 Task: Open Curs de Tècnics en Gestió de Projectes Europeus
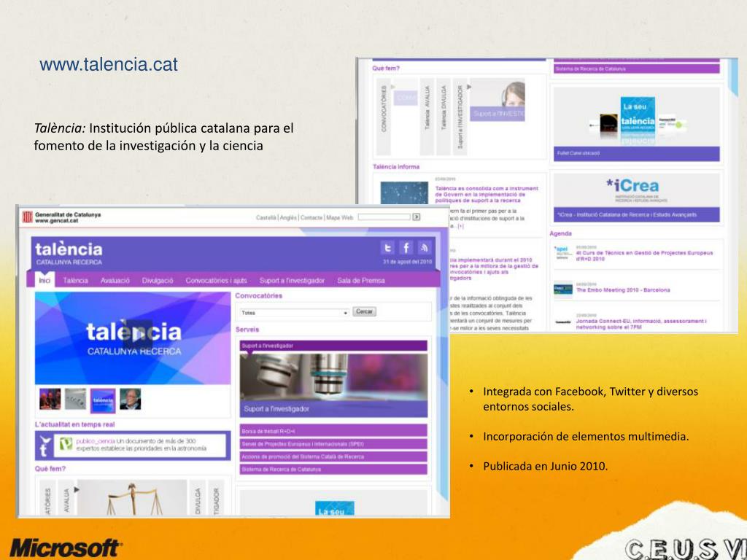pos(644,256)
